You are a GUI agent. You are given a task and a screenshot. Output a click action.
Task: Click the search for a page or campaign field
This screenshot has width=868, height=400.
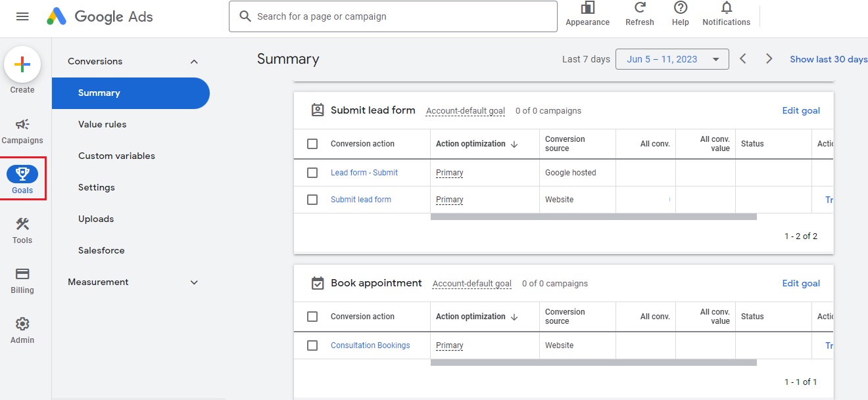coord(393,16)
